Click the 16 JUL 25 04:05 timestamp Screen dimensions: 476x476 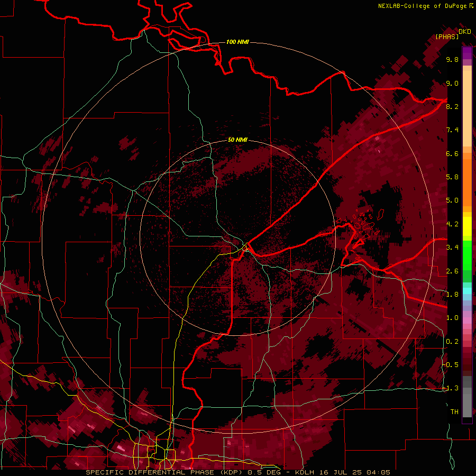pyautogui.click(x=354, y=472)
